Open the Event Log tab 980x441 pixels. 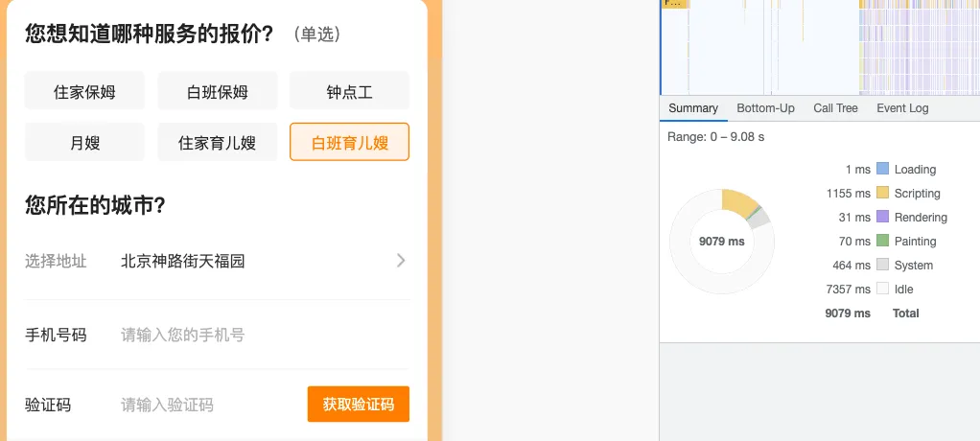902,108
